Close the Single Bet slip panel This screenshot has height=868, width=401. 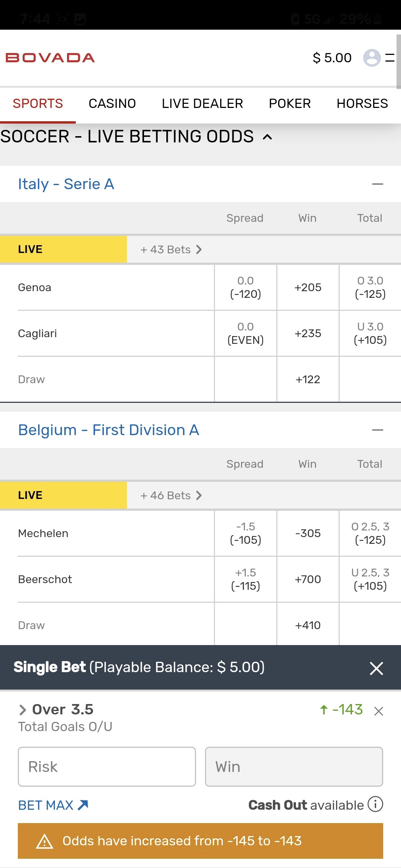376,668
